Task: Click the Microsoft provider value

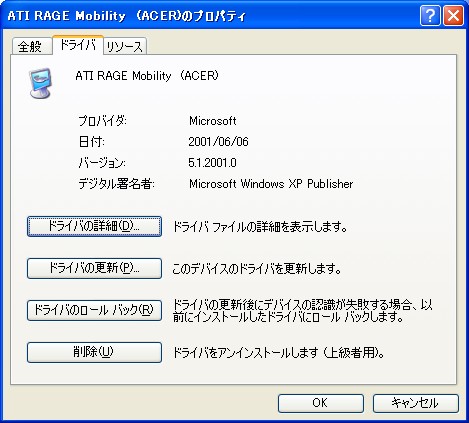Action: (213, 121)
